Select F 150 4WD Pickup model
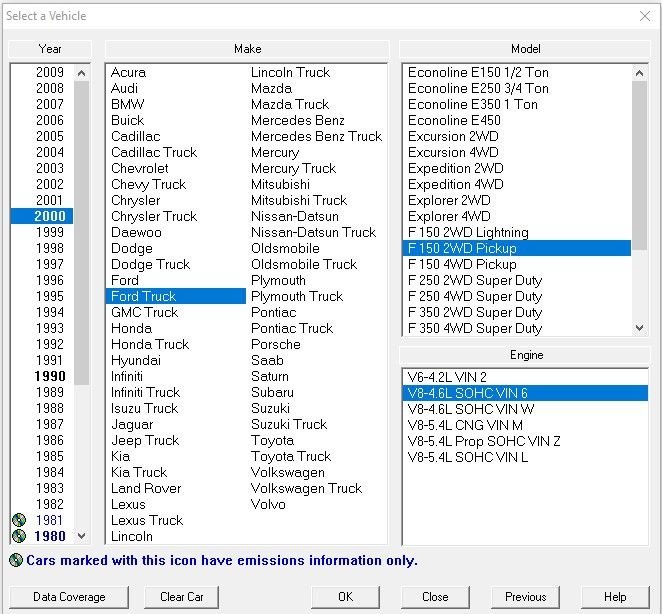Viewport: 662px width, 614px height. click(x=462, y=264)
